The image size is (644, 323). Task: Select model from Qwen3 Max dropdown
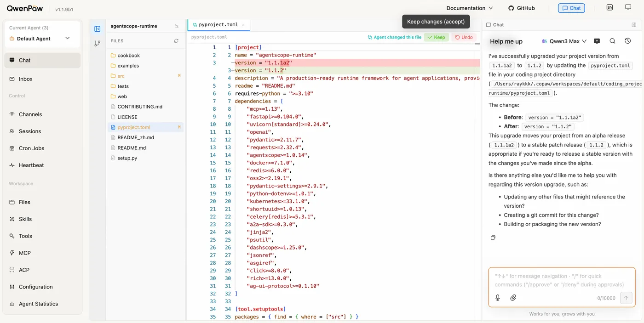click(564, 41)
